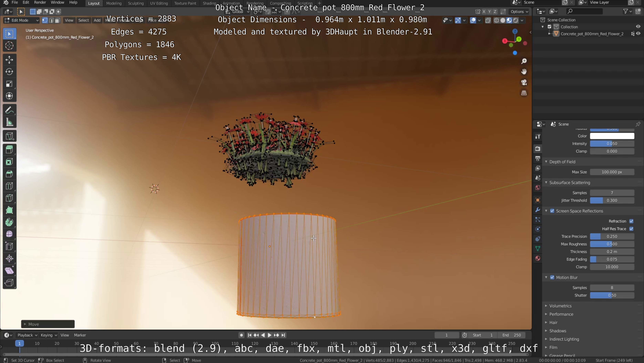Select the Shrink/Fatten tool

[x=9, y=259]
